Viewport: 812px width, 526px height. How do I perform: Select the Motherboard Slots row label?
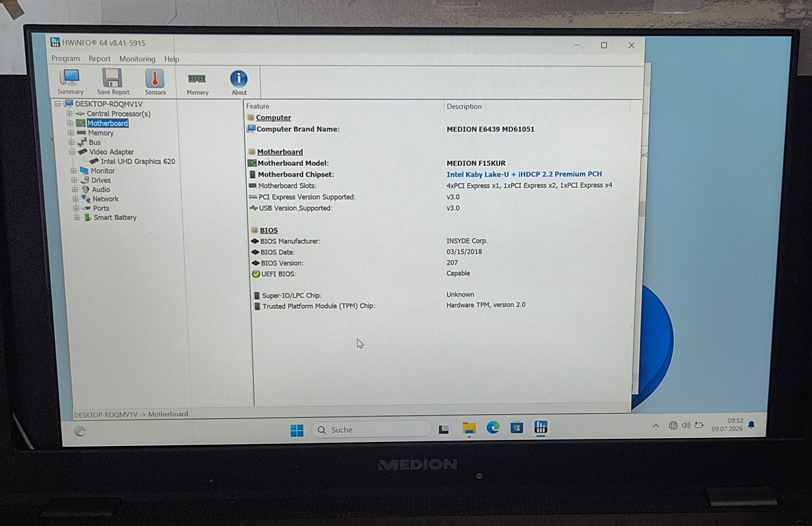click(287, 185)
